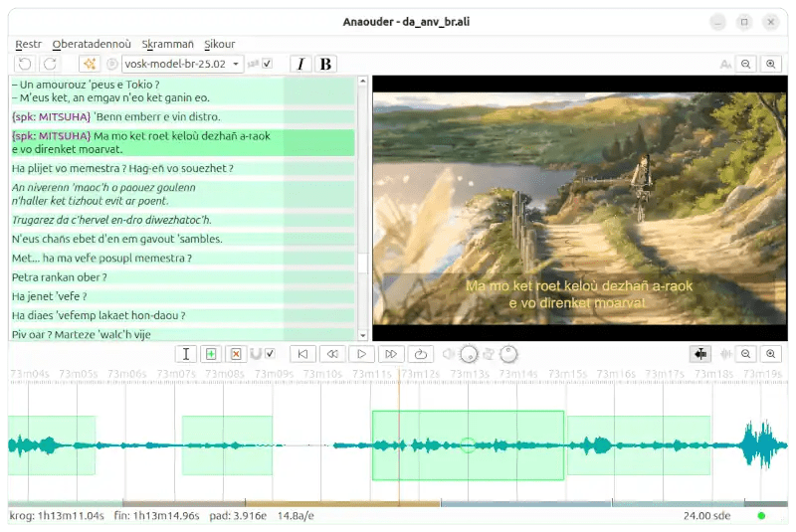Select the text cursor tool
The width and height of the screenshot is (796, 532).
coord(185,354)
